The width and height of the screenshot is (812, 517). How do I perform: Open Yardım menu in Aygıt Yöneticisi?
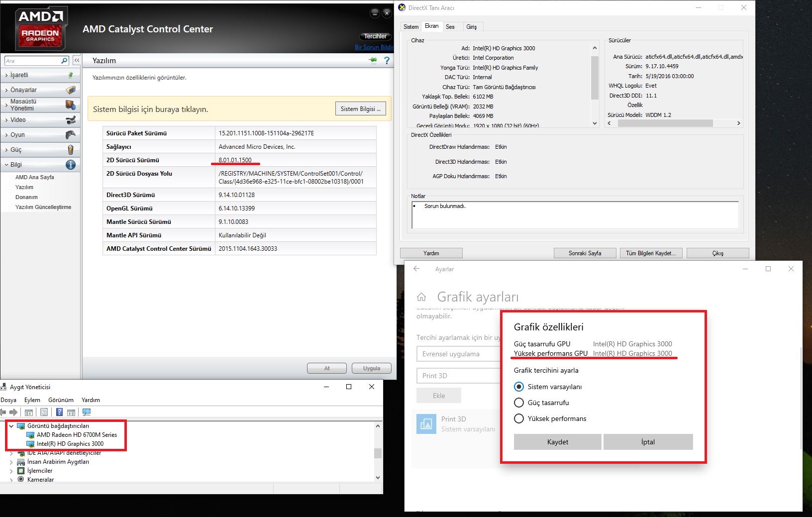(91, 400)
